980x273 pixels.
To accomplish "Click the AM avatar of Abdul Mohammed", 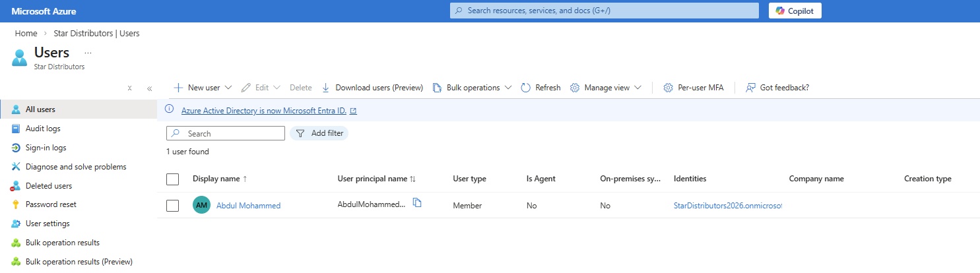I will pos(201,206).
